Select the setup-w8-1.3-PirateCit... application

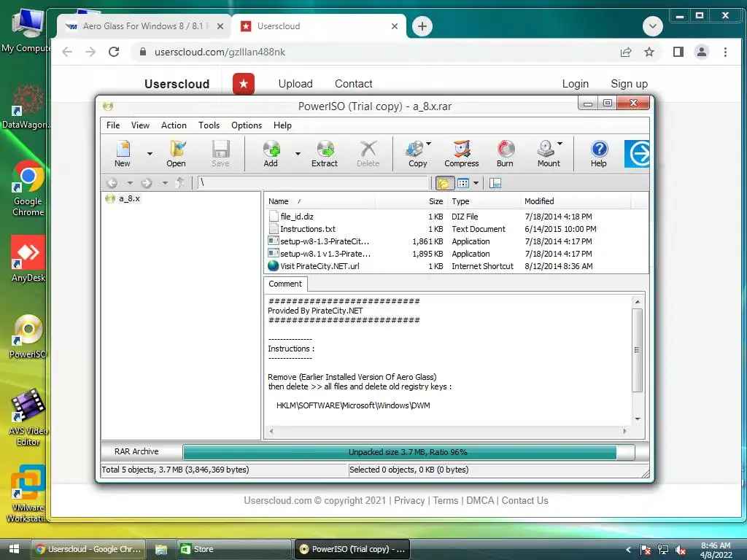pyautogui.click(x=325, y=241)
